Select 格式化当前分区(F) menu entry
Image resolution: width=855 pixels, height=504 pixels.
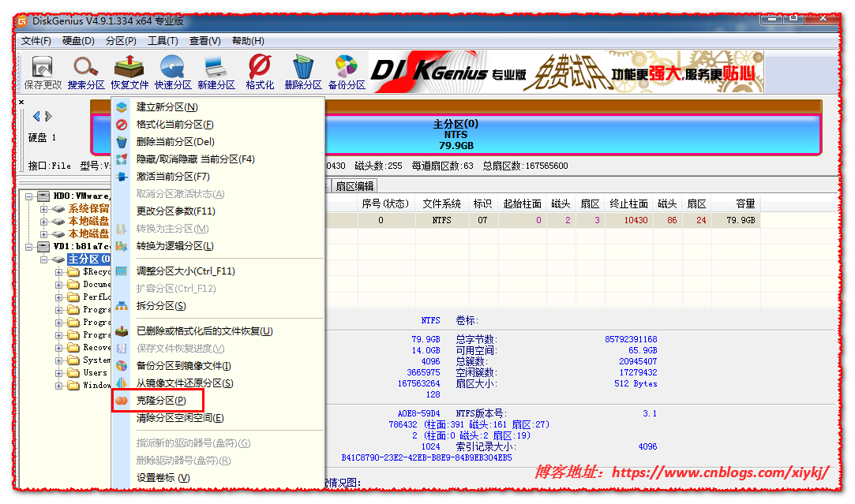pos(218,125)
